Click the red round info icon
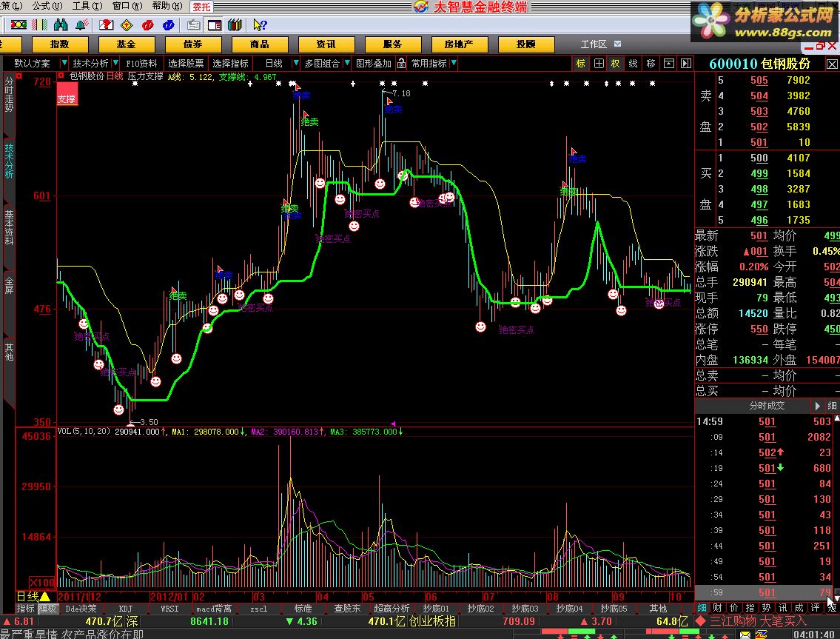Viewport: 840px width, 639px height. (148, 25)
